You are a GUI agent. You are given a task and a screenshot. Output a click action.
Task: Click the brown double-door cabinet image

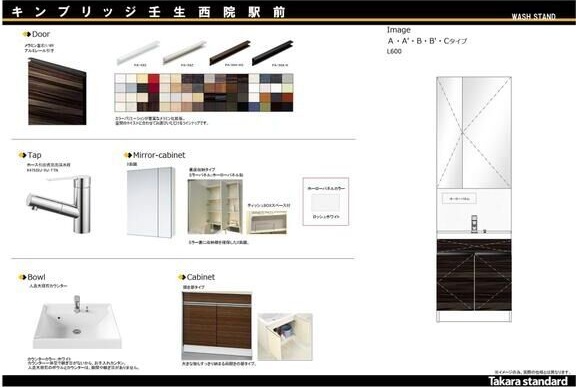pos(217,326)
